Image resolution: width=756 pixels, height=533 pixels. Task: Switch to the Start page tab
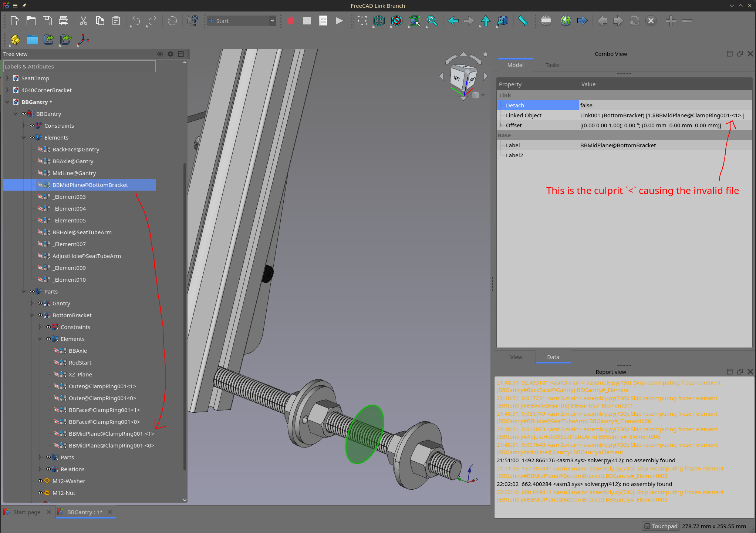click(27, 512)
